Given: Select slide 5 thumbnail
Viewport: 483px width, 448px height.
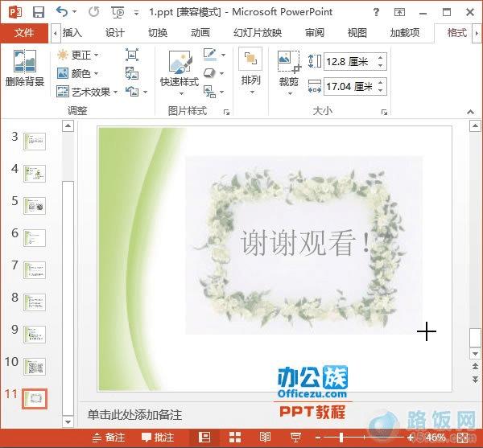Looking at the screenshot, I should pyautogui.click(x=35, y=206).
